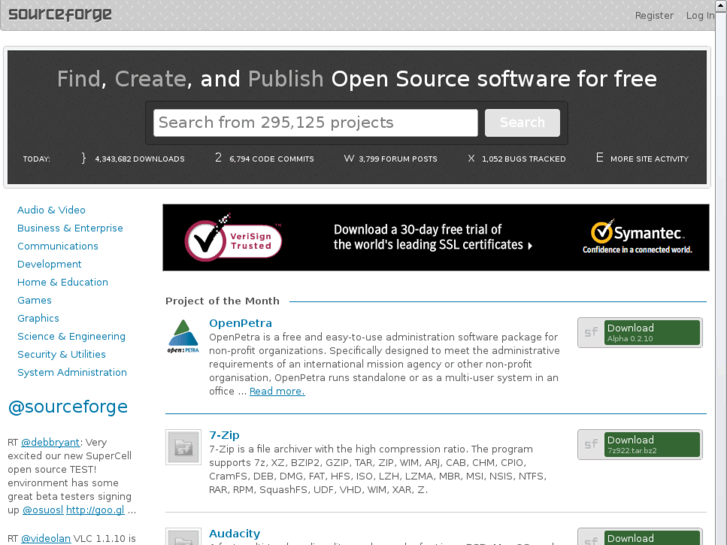Download 7-Zip 7z922.tar.bz2
Image resolution: width=727 pixels, height=545 pixels.
click(x=652, y=444)
